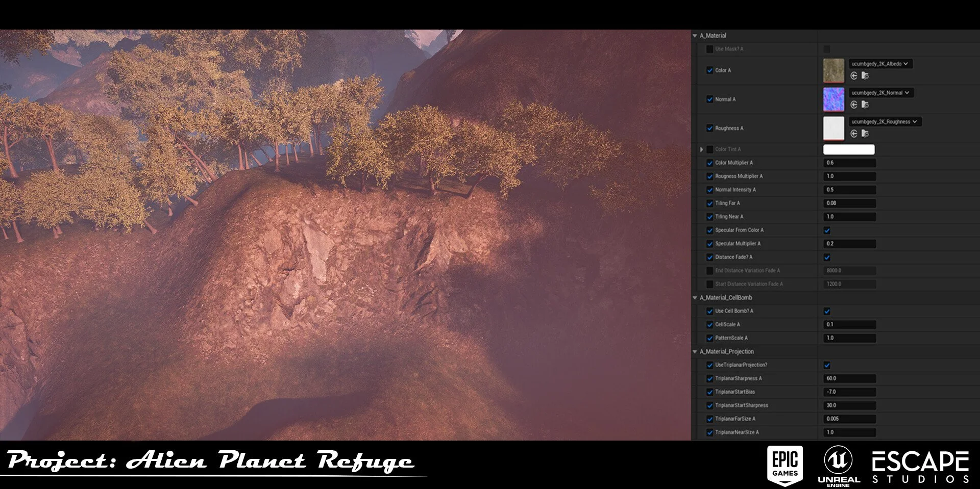Image resolution: width=980 pixels, height=489 pixels.
Task: Open the ucumbgedy_2K_Roughness texture dropdown
Action: (885, 122)
